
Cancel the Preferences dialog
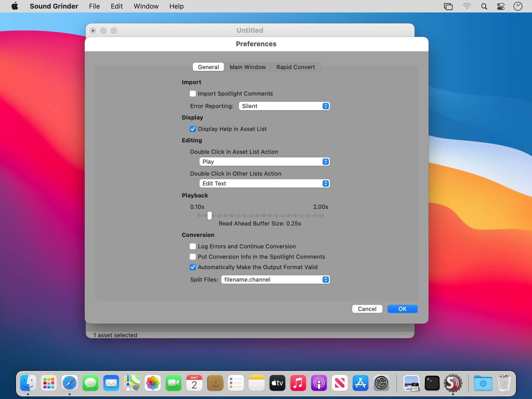tap(367, 309)
